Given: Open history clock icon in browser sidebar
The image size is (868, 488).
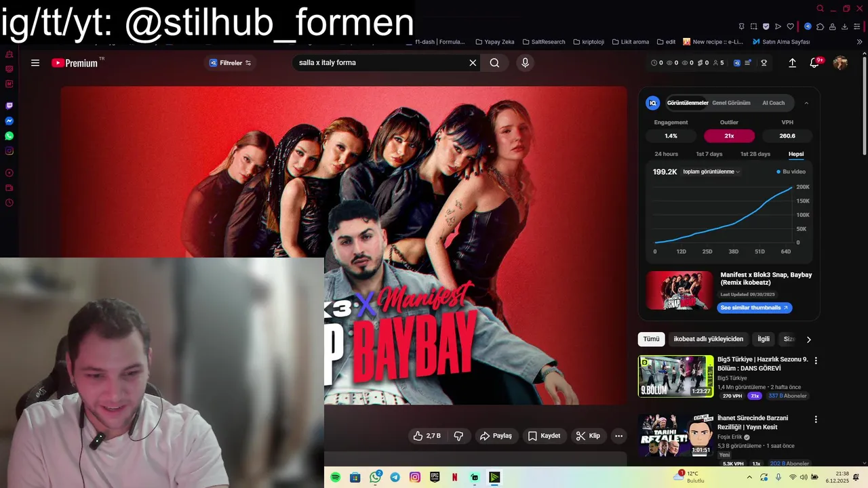Looking at the screenshot, I should [9, 203].
